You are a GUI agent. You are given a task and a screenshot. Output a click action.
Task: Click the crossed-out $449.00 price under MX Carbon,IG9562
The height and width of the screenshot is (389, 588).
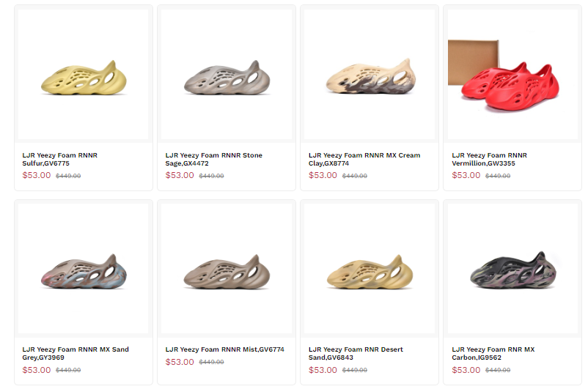498,371
